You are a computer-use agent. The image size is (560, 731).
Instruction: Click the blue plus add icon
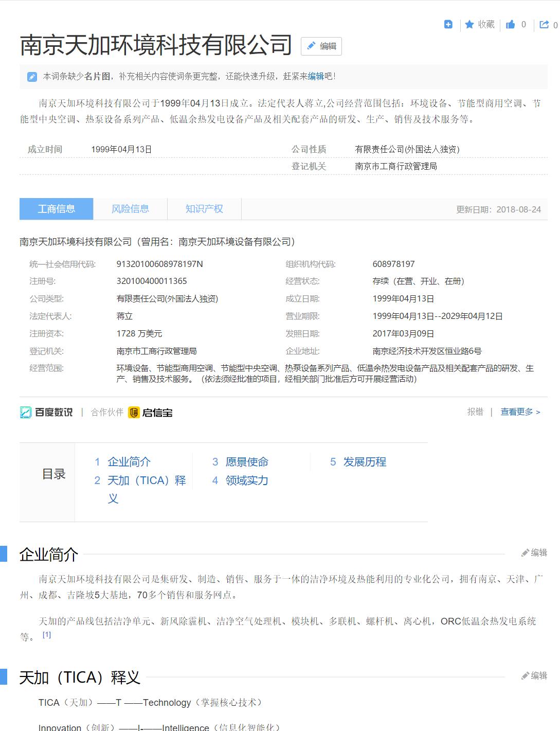(x=448, y=24)
